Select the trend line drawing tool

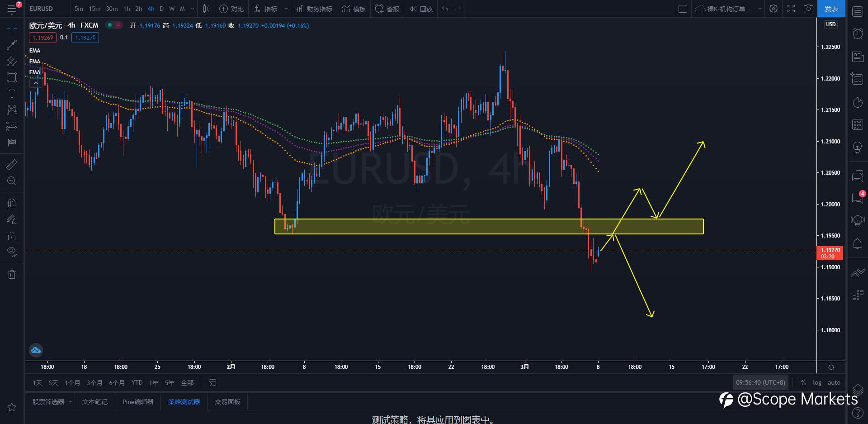click(x=12, y=44)
